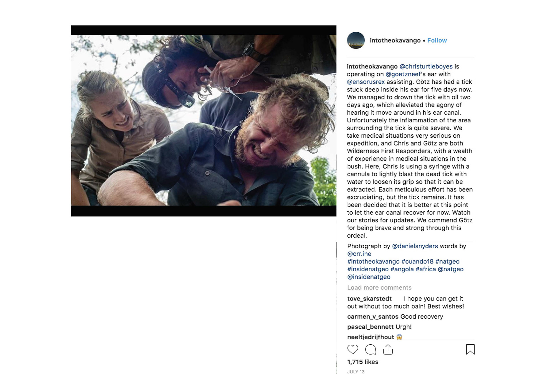Browse the #angola hashtag
554x392 pixels.
coord(402,269)
